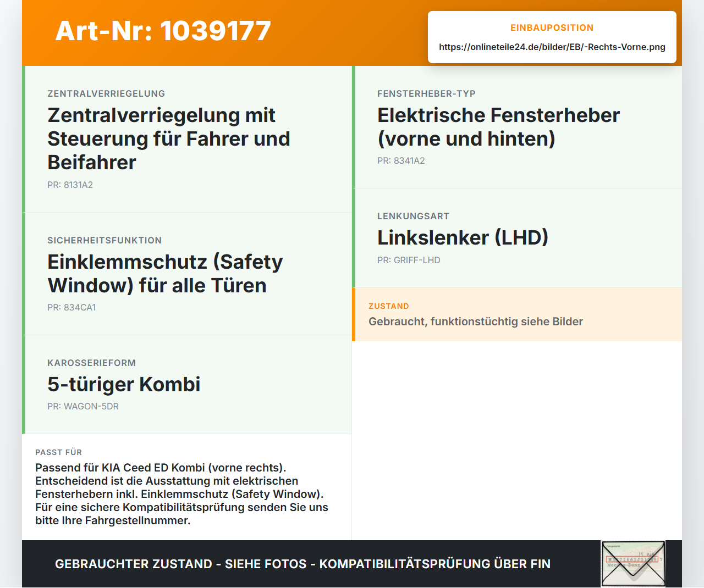Select the PR: 8131A2 code
The image size is (704, 588).
click(70, 185)
